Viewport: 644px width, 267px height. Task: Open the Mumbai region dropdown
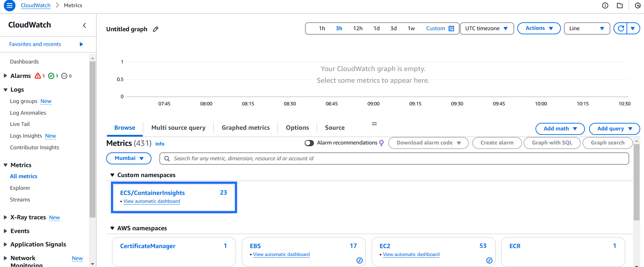(129, 158)
